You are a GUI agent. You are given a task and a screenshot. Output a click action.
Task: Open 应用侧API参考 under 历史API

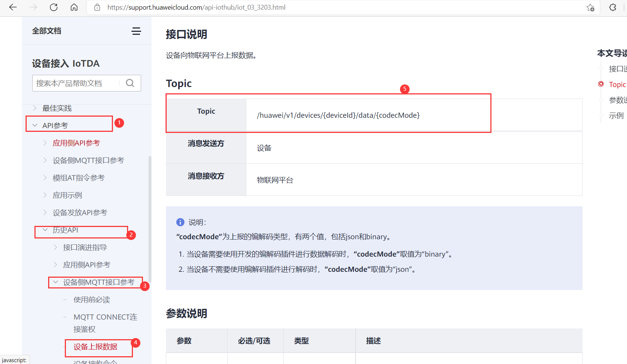pos(87,265)
